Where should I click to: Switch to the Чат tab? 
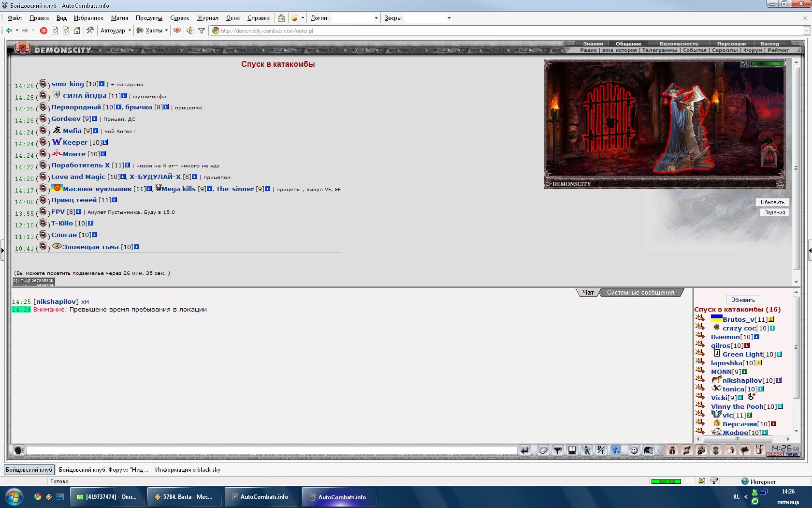click(588, 292)
